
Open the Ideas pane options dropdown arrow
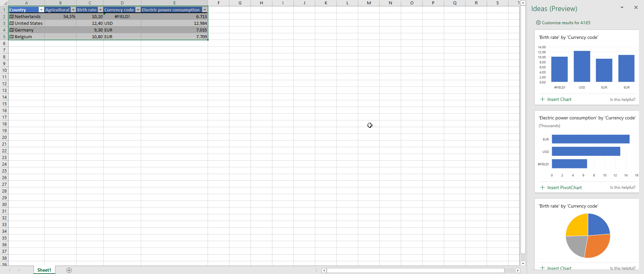pos(622,7)
